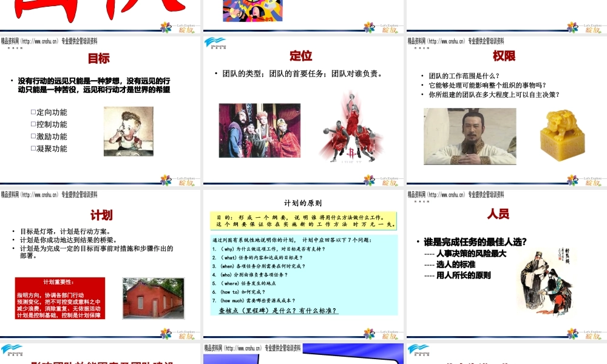This screenshot has width=607, height=364.
Task: Click the flower logo on 人员 slide
Action: (x=572, y=334)
